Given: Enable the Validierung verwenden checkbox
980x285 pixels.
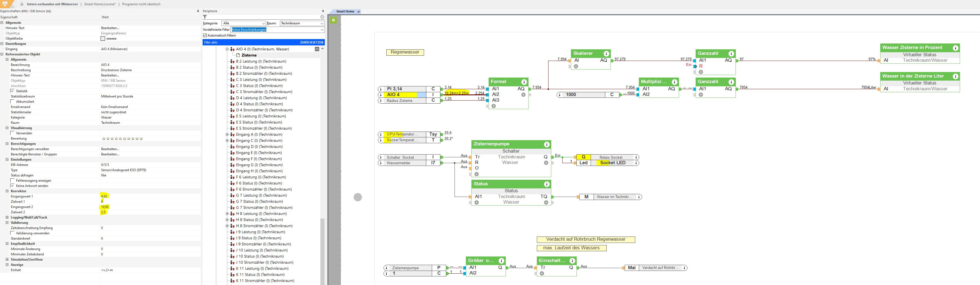Looking at the screenshot, I should [12, 233].
